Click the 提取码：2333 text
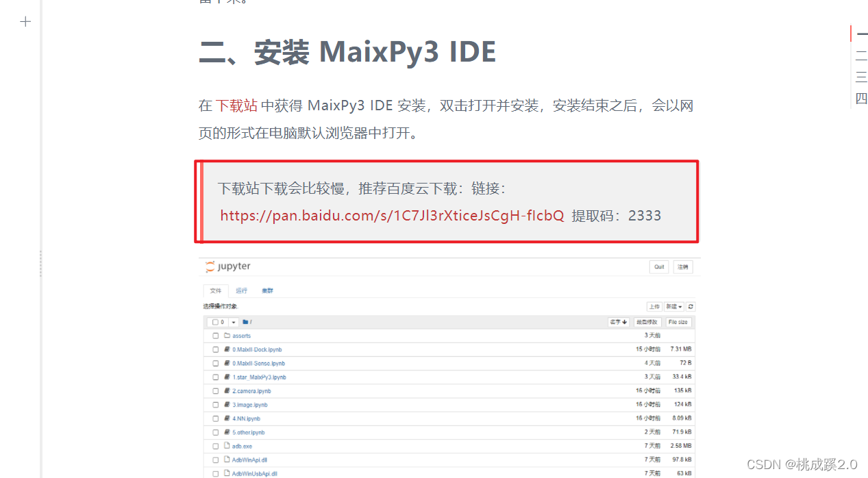This screenshot has height=478, width=868. pyautogui.click(x=617, y=216)
